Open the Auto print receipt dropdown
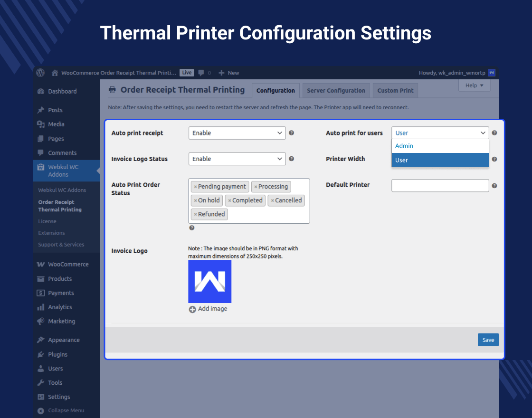Image resolution: width=532 pixels, height=418 pixels. [237, 133]
